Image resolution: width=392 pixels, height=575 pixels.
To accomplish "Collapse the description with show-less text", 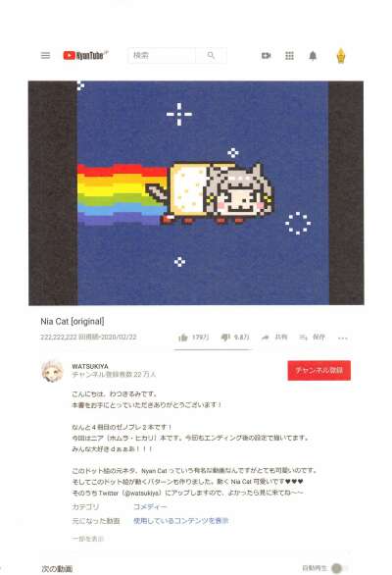I will point(88,539).
